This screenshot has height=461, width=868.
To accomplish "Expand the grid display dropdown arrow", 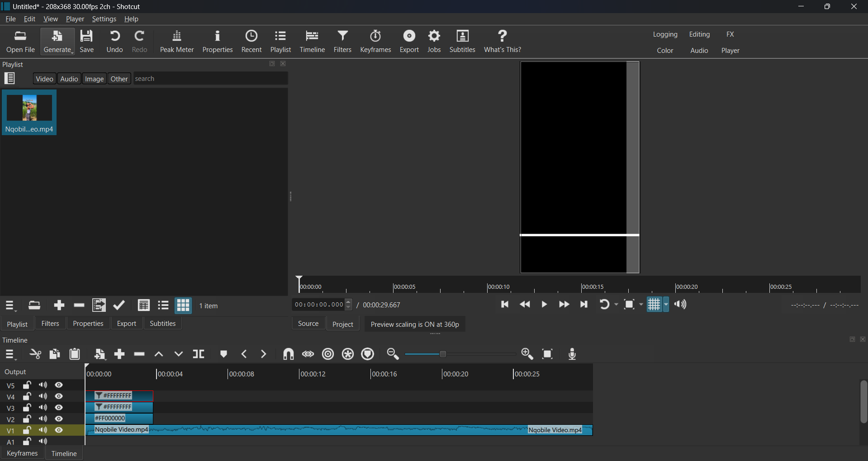I will [x=666, y=305].
